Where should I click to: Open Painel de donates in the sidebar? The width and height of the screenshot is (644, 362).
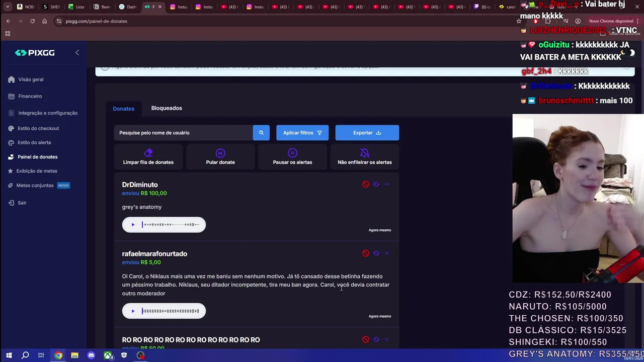pyautogui.click(x=33, y=157)
